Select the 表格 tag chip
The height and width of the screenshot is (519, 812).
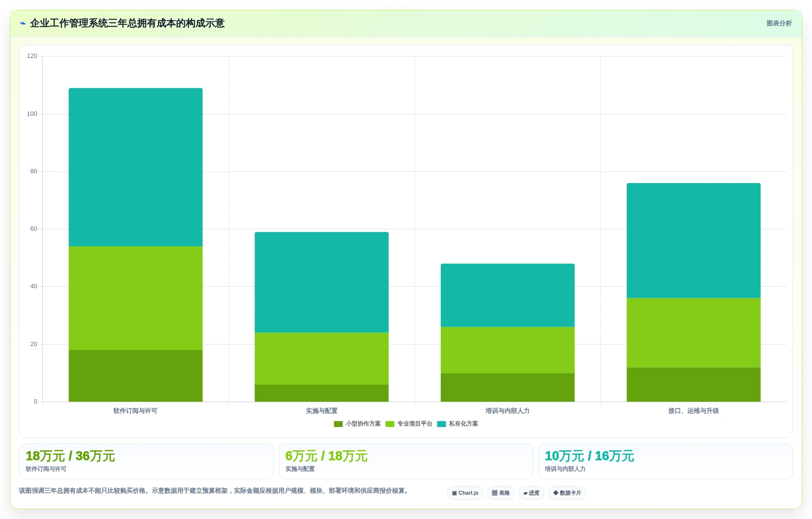501,493
